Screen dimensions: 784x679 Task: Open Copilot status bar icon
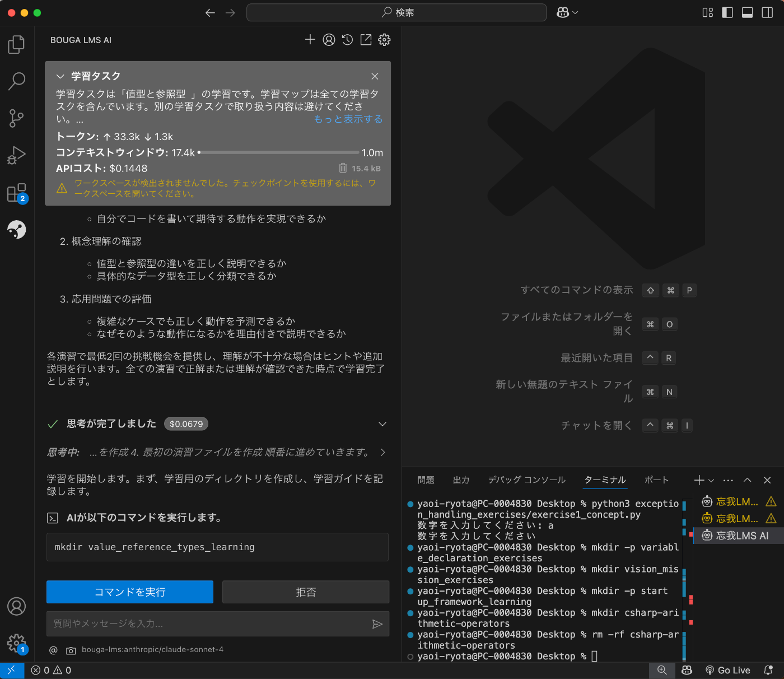tap(687, 670)
